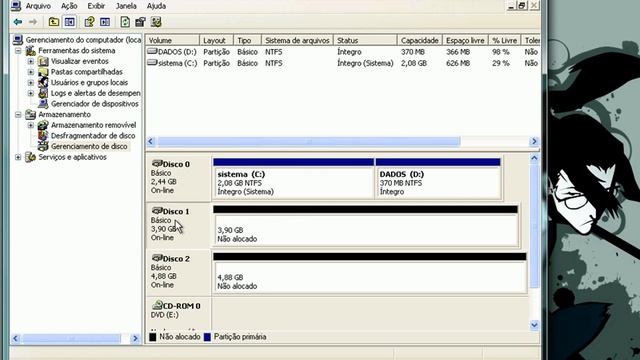Screen dimensions: 640x360
Task: Select the DADOS (D:) volume row
Action: [x=343, y=52]
